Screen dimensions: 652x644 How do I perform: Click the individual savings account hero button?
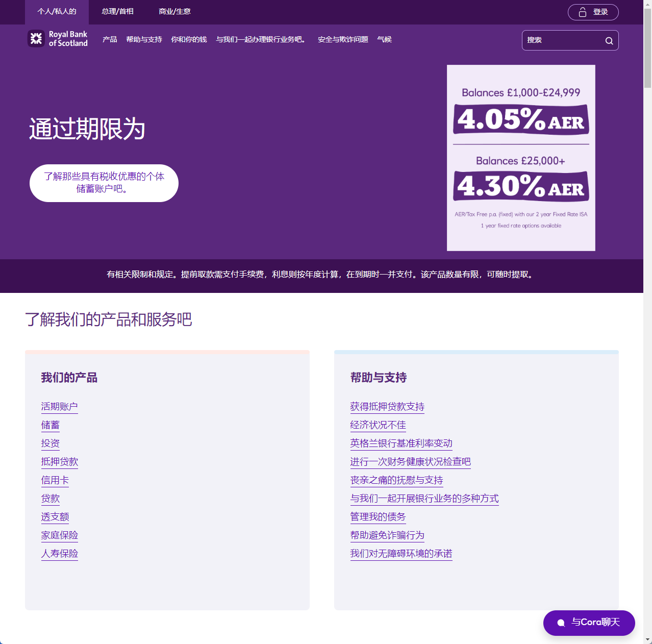pos(104,183)
